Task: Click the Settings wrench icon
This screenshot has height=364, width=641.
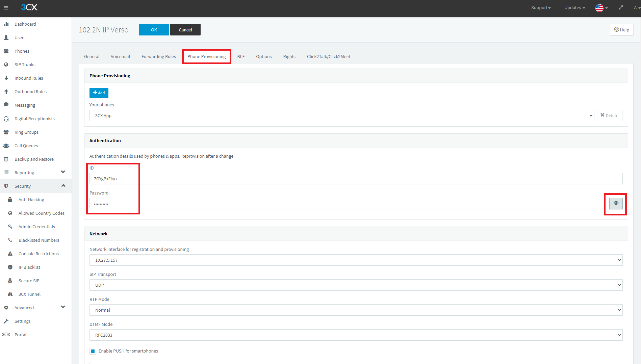Action: (x=6, y=321)
